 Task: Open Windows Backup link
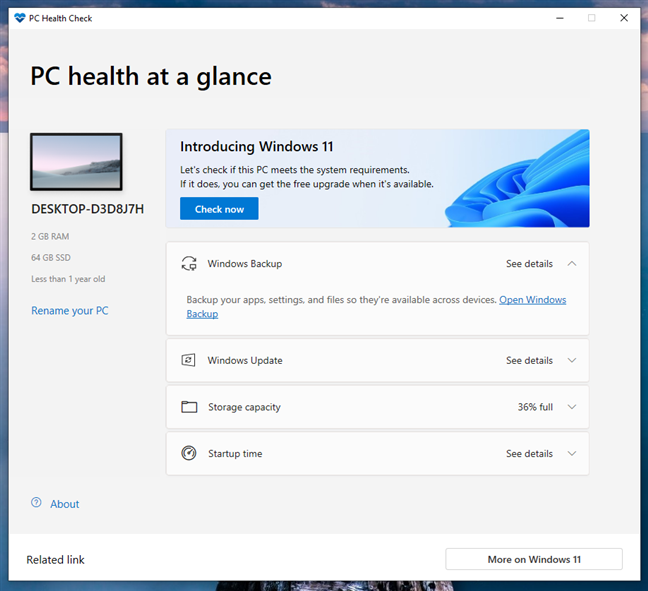(532, 300)
